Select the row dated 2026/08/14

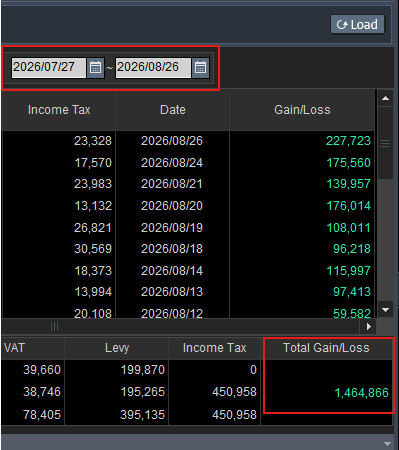pyautogui.click(x=188, y=271)
